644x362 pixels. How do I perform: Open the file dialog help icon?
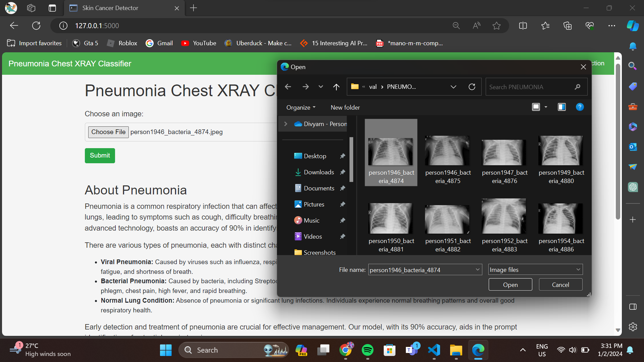(580, 107)
